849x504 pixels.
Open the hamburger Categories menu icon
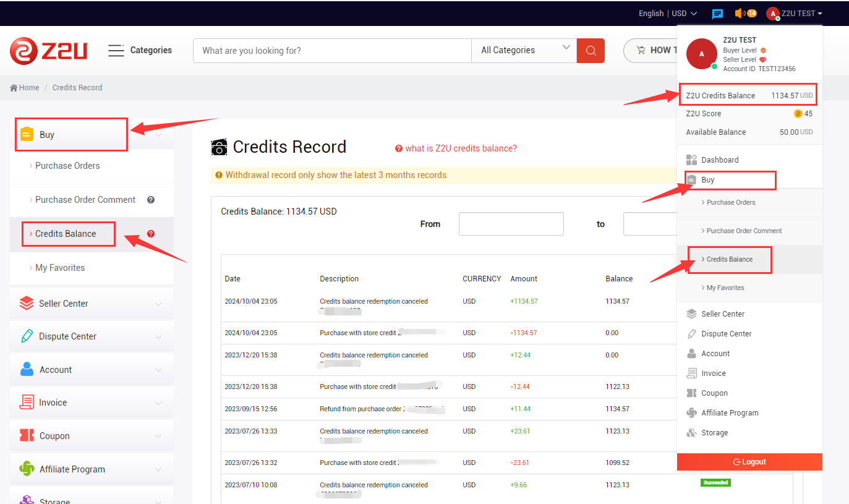point(116,51)
